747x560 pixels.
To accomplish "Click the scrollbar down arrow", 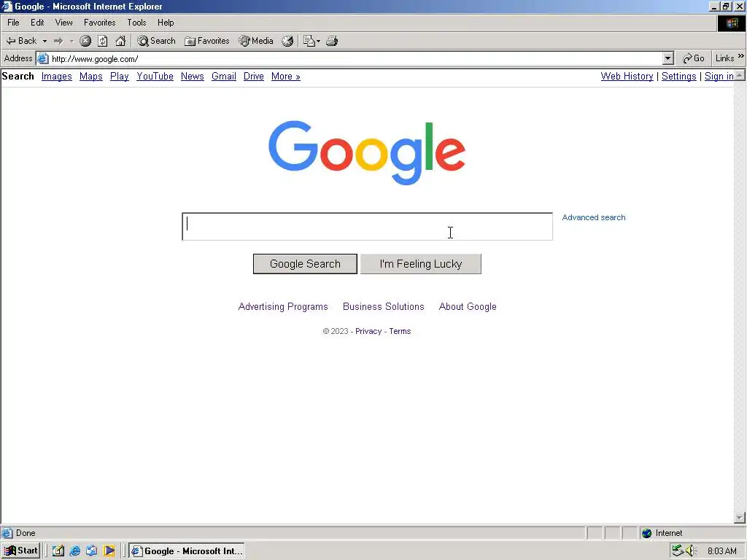I will click(740, 517).
